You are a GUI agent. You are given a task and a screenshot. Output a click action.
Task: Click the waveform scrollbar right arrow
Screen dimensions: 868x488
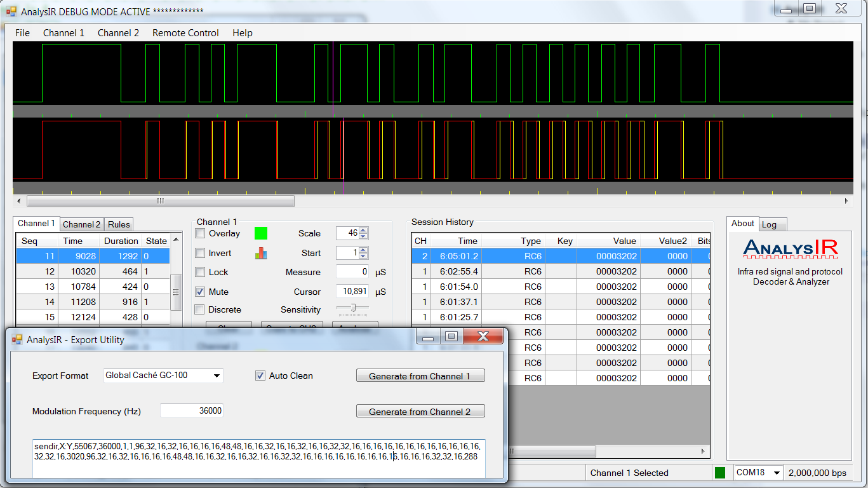pyautogui.click(x=846, y=201)
